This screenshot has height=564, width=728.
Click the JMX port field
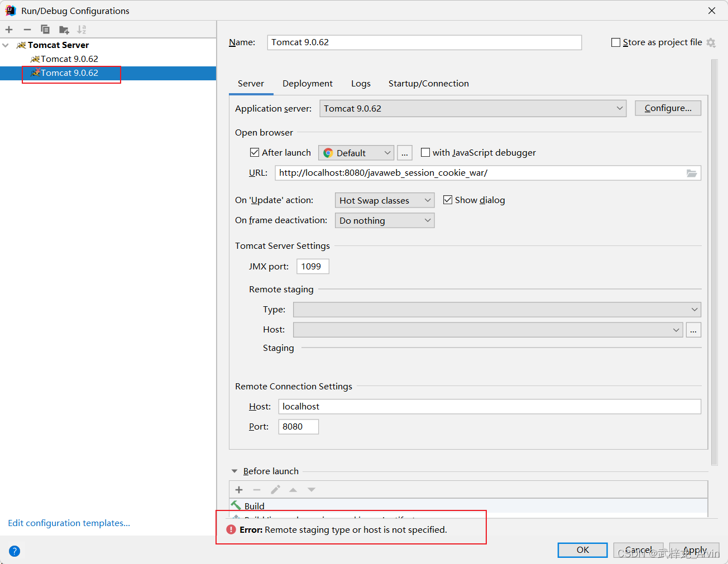313,267
